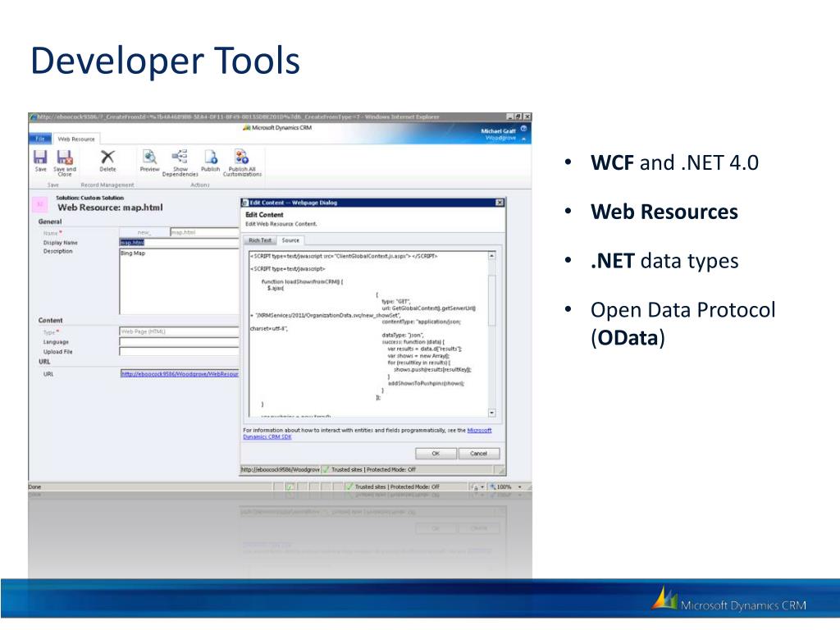Collapse the ribbon with the arrow
The image size is (840, 630).
(x=523, y=139)
